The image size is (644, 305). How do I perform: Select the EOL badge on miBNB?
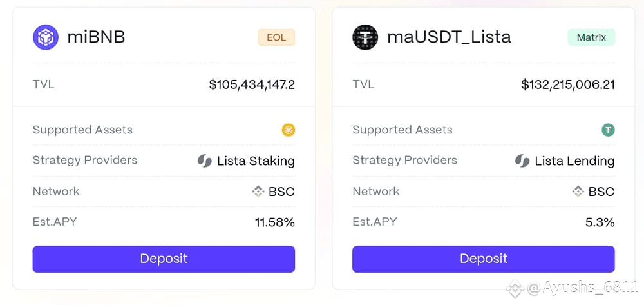(276, 37)
